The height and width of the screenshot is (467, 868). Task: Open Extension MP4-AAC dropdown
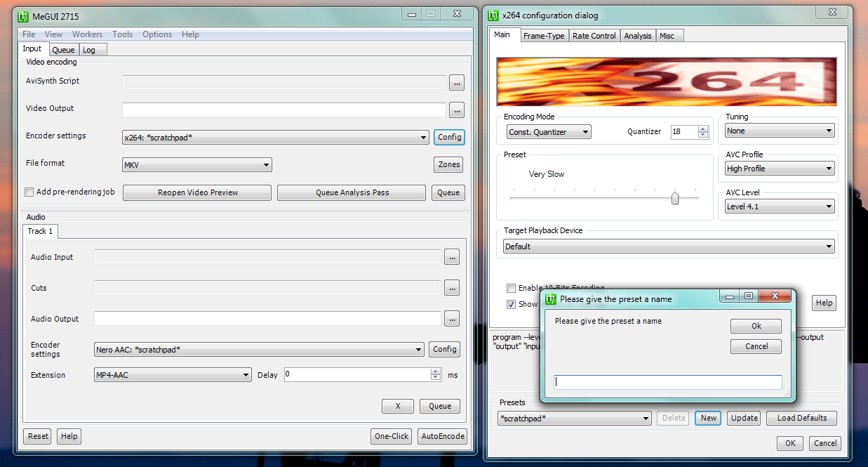click(x=173, y=375)
